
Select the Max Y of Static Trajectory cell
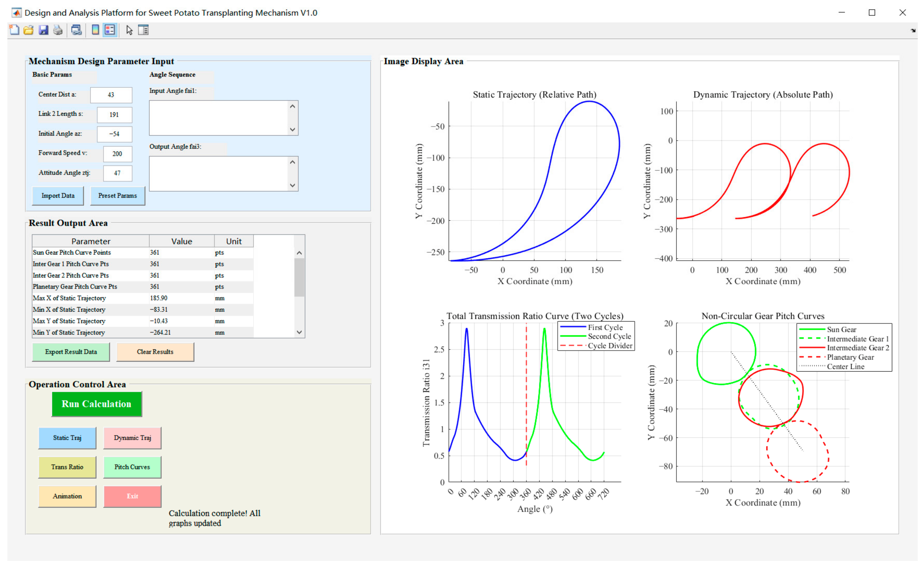coord(91,321)
